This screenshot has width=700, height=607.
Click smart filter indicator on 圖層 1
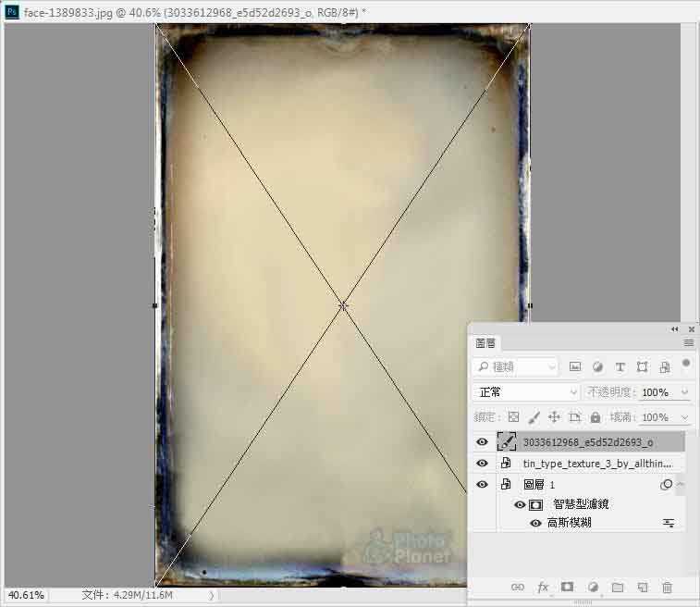point(666,484)
